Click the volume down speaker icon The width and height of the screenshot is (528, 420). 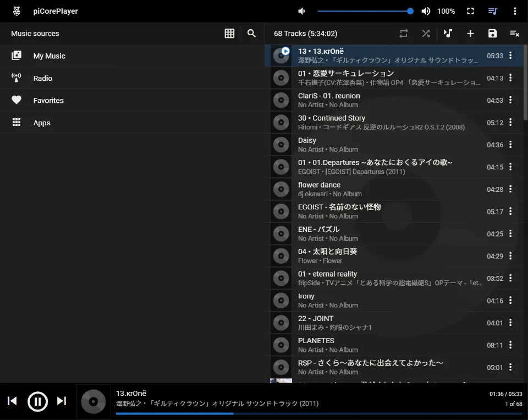(x=302, y=11)
